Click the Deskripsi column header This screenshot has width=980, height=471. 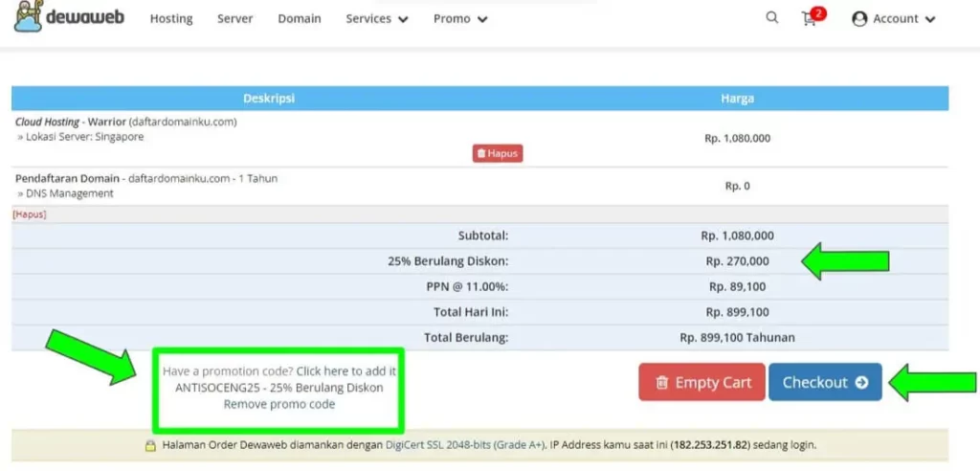click(x=269, y=99)
